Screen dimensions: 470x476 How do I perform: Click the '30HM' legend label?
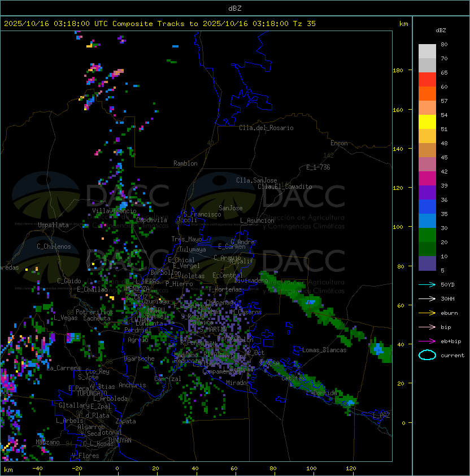447,298
